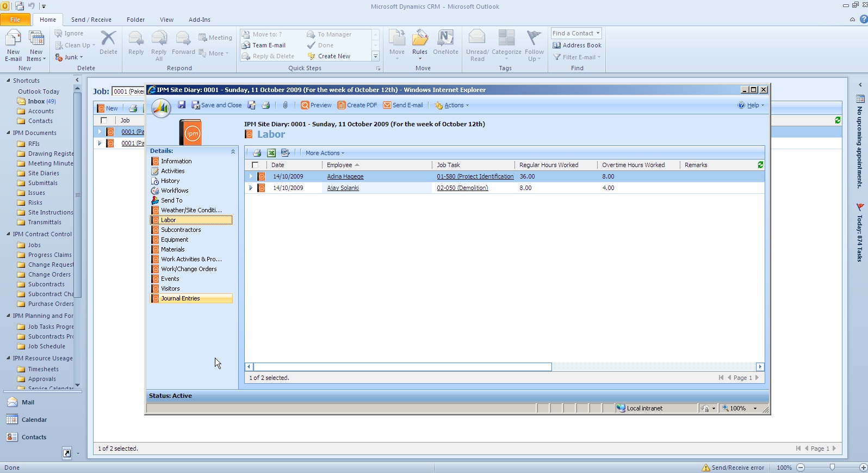Switch to the Add-Ins ribbon tab
The image size is (868, 473).
point(200,20)
